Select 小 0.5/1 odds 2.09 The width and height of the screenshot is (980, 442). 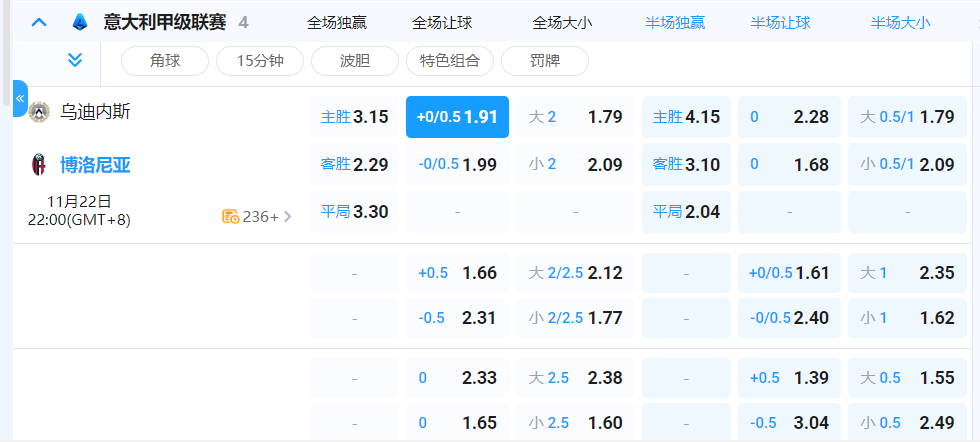908,164
